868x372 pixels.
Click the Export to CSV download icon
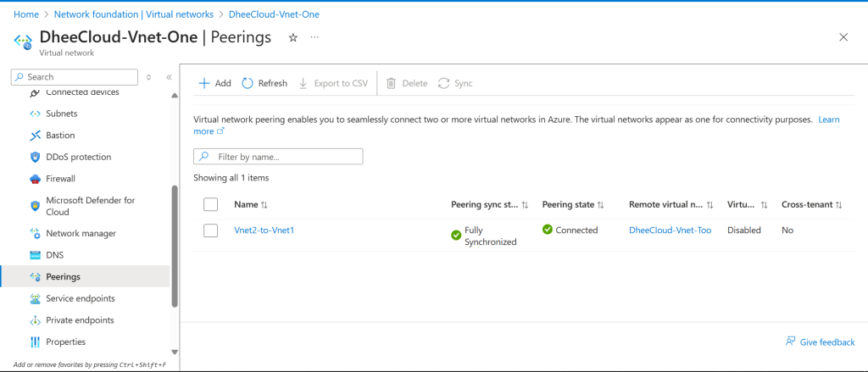(303, 83)
